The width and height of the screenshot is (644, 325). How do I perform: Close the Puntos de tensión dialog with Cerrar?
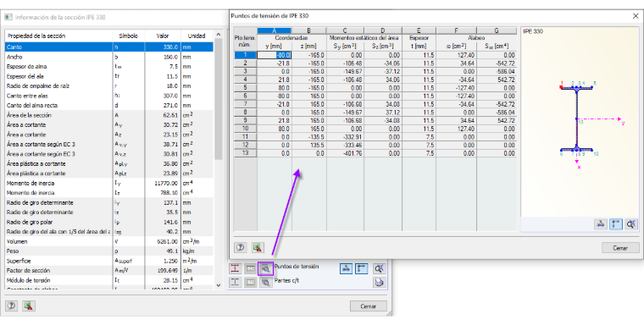(x=620, y=248)
